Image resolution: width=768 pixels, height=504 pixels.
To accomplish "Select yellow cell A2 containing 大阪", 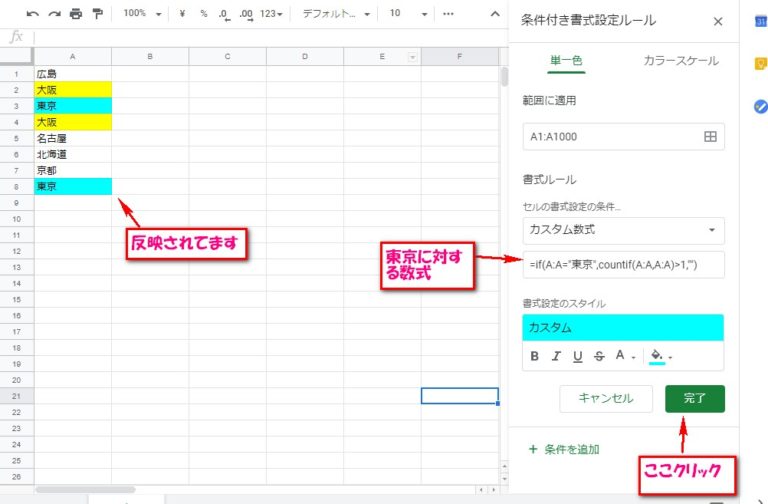I will (72, 90).
